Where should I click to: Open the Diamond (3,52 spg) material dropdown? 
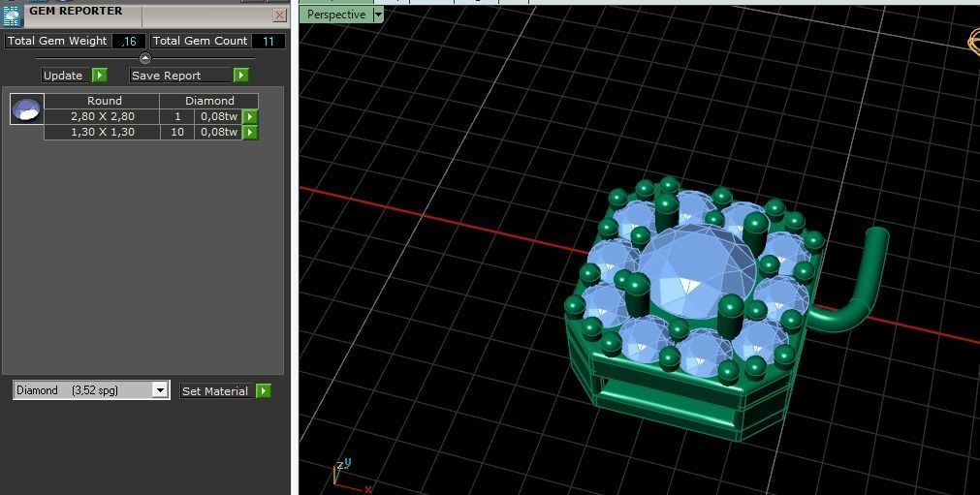pyautogui.click(x=160, y=390)
